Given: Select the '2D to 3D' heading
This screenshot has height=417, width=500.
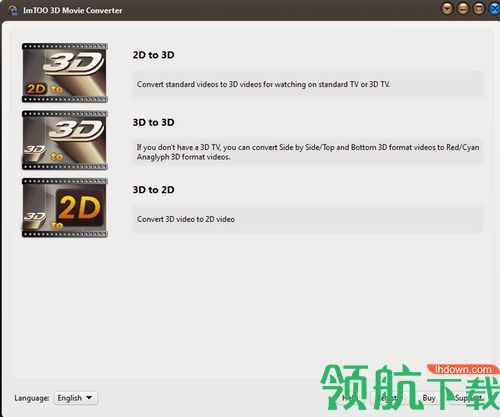Looking at the screenshot, I should click(x=154, y=55).
